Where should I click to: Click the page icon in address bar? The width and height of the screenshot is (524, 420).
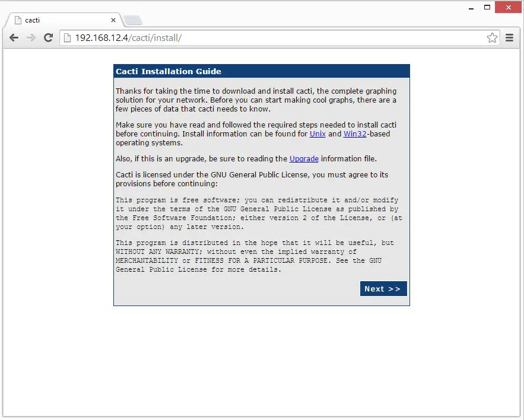(x=67, y=38)
